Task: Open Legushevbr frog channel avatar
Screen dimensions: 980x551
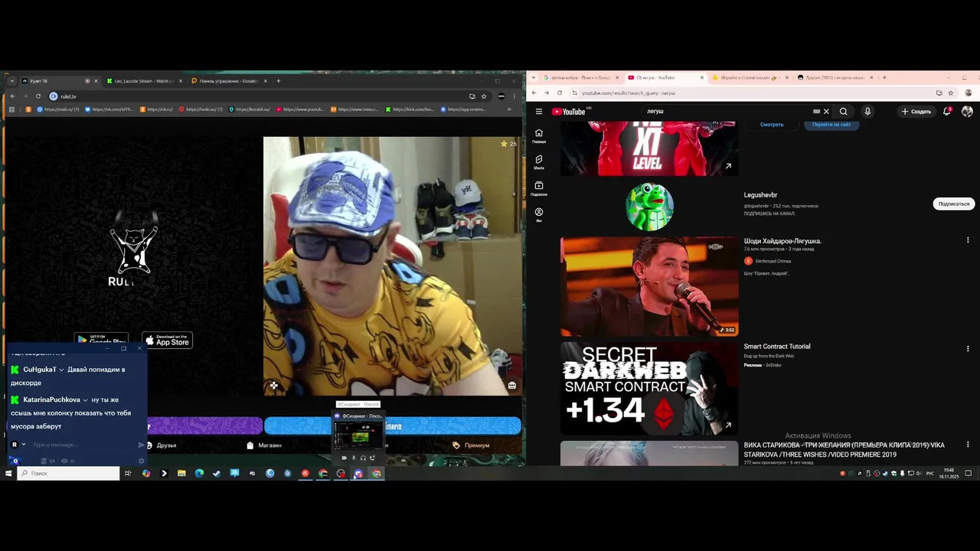Action: click(x=649, y=206)
